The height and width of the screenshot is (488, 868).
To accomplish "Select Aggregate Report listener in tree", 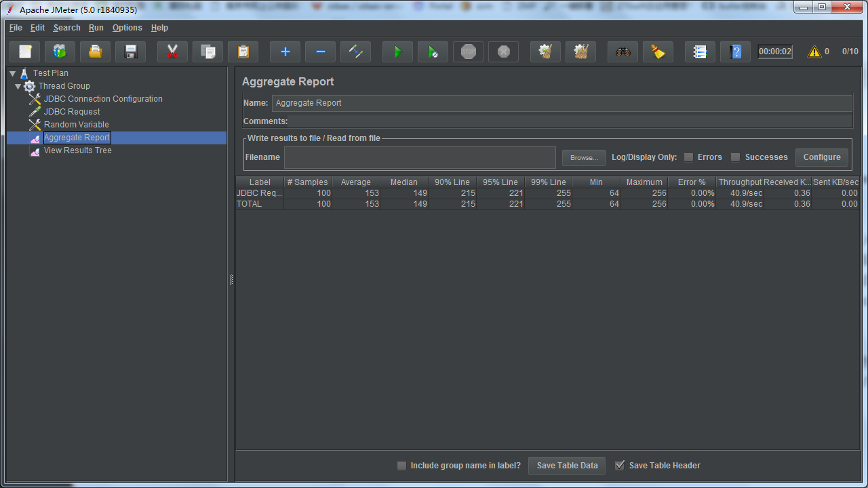I will pos(77,138).
